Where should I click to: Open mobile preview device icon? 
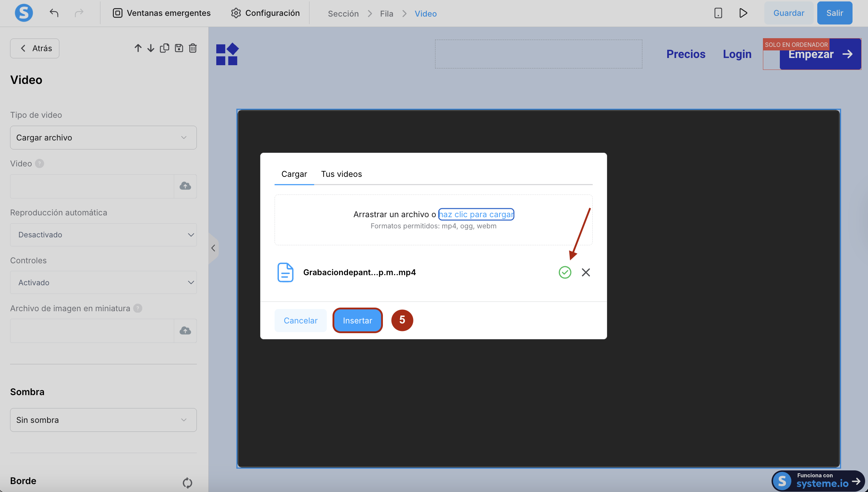pos(718,13)
